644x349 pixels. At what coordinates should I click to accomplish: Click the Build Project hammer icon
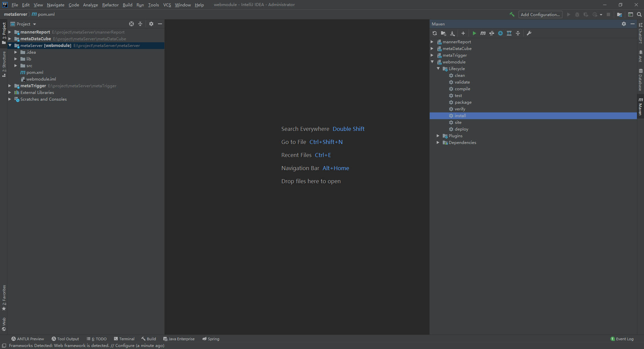pyautogui.click(x=512, y=14)
